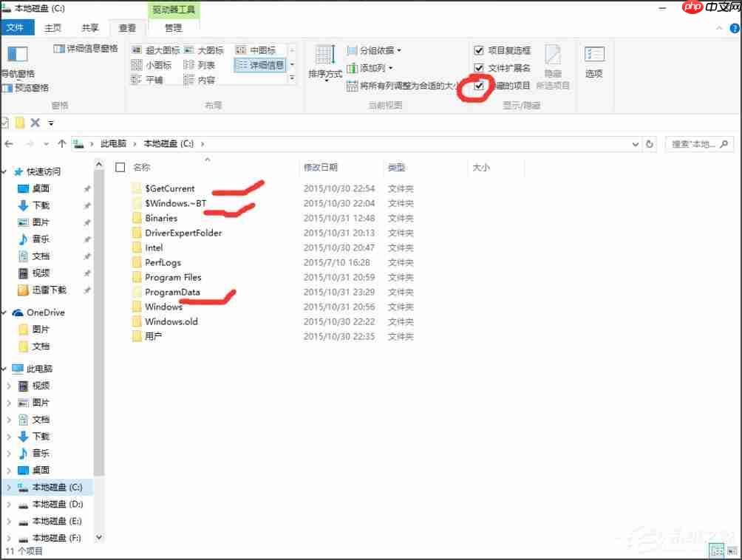Image resolution: width=742 pixels, height=560 pixels.
Task: Toggle the 文件扩展名 checkbox
Action: (x=480, y=67)
